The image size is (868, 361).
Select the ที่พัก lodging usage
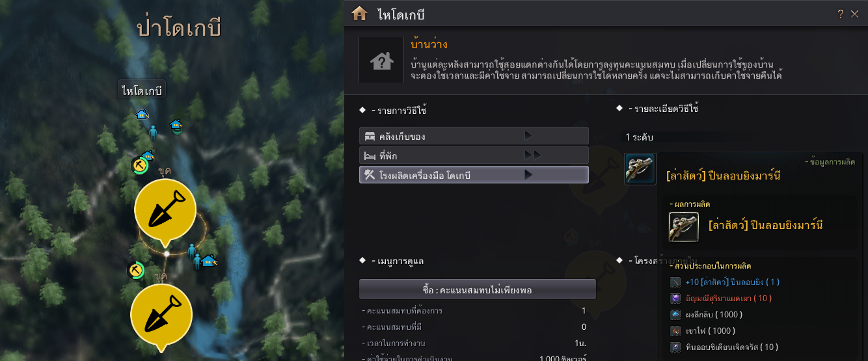click(x=474, y=155)
